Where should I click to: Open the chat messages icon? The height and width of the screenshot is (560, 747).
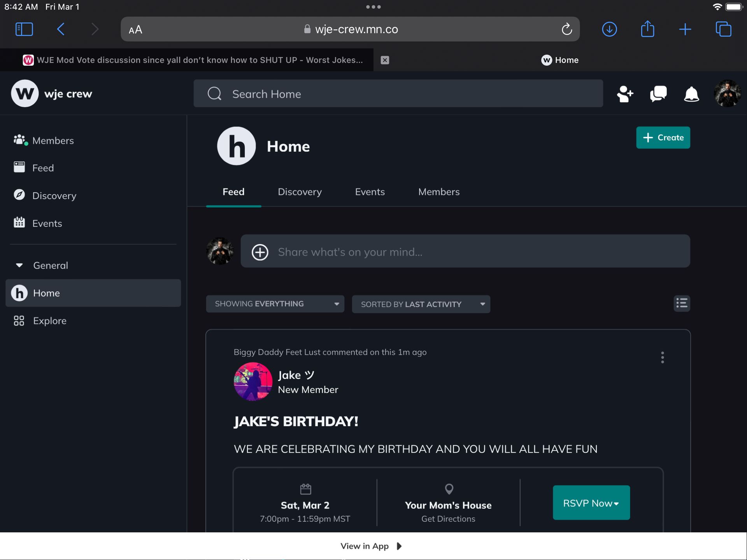click(658, 94)
